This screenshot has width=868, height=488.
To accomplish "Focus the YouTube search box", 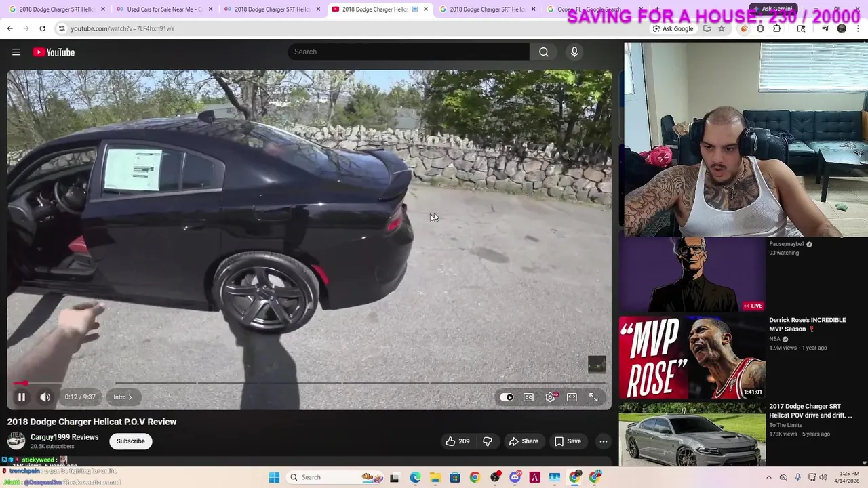I will (409, 52).
